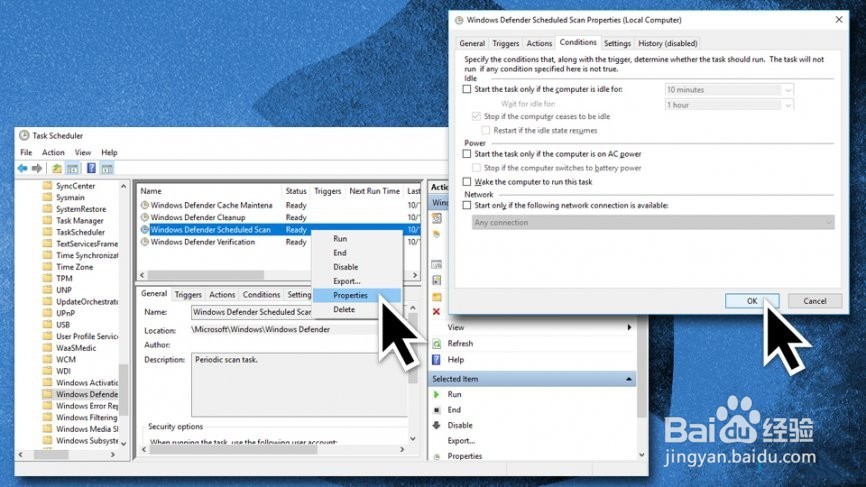Click the Description text box 'Periodic scan task.'

coord(299,385)
